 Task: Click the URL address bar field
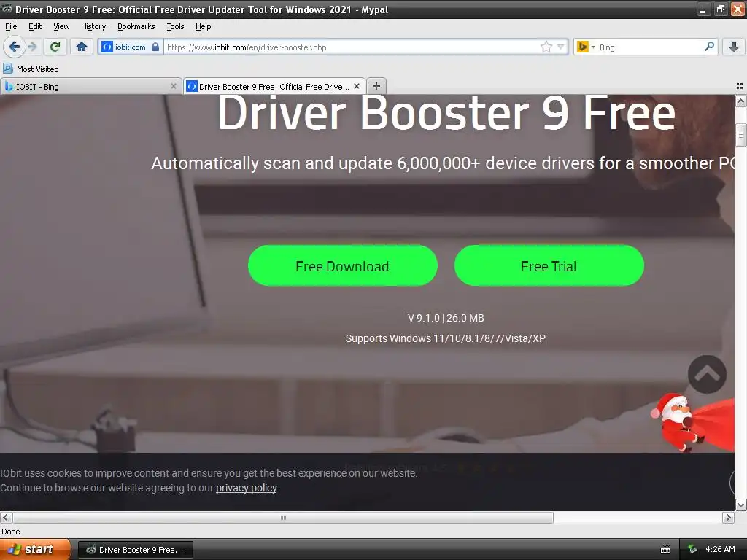coord(352,47)
